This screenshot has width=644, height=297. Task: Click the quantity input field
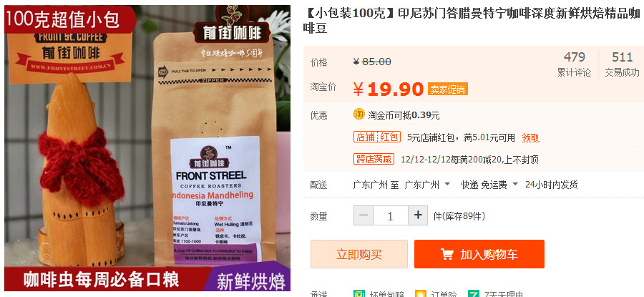pos(391,215)
